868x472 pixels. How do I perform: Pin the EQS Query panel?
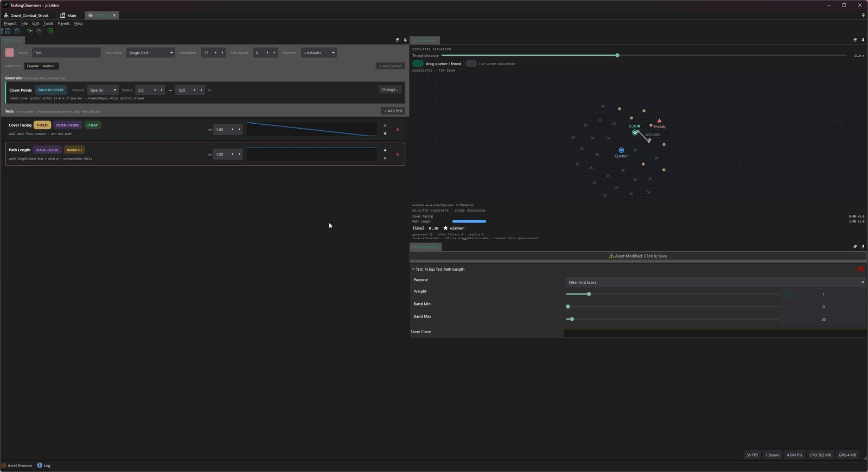[405, 40]
